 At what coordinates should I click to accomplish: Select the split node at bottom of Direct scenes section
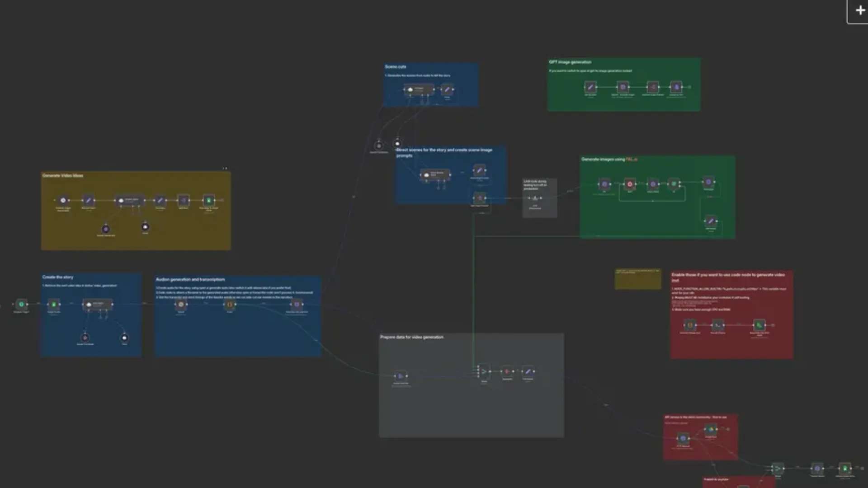480,198
